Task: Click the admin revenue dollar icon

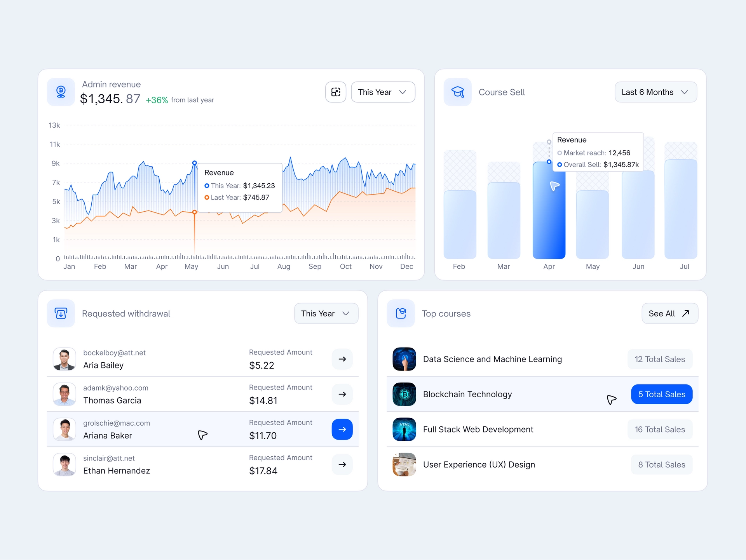Action: coord(61,91)
